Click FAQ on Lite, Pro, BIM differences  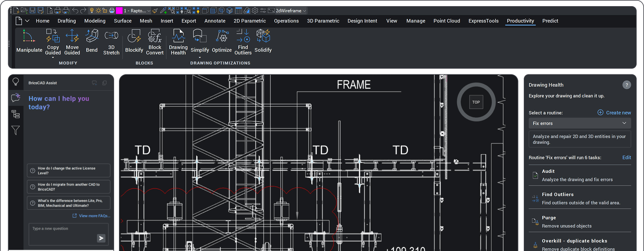[69, 203]
